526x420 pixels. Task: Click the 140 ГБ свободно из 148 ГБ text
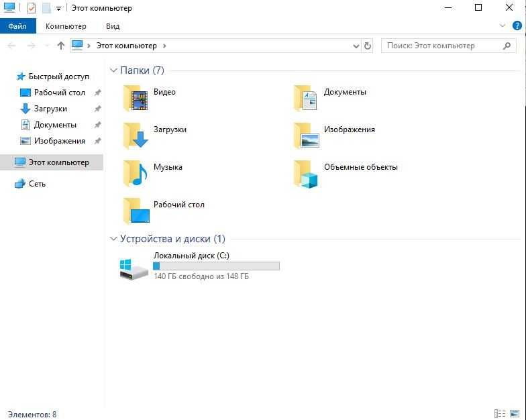tap(201, 276)
